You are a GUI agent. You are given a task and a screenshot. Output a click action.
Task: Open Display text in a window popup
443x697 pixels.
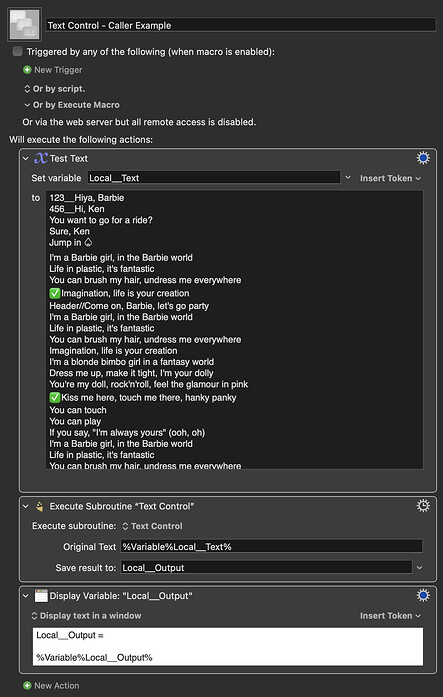86,616
